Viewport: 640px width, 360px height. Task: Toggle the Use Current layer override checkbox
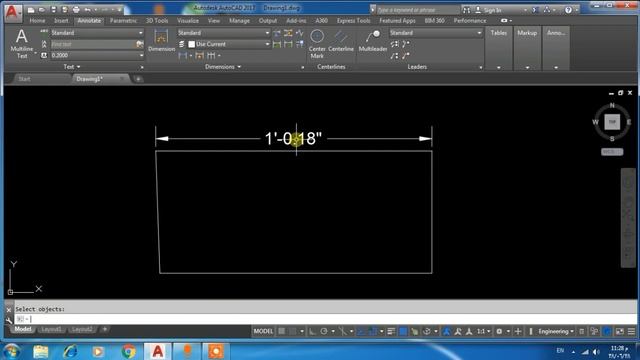[191, 44]
